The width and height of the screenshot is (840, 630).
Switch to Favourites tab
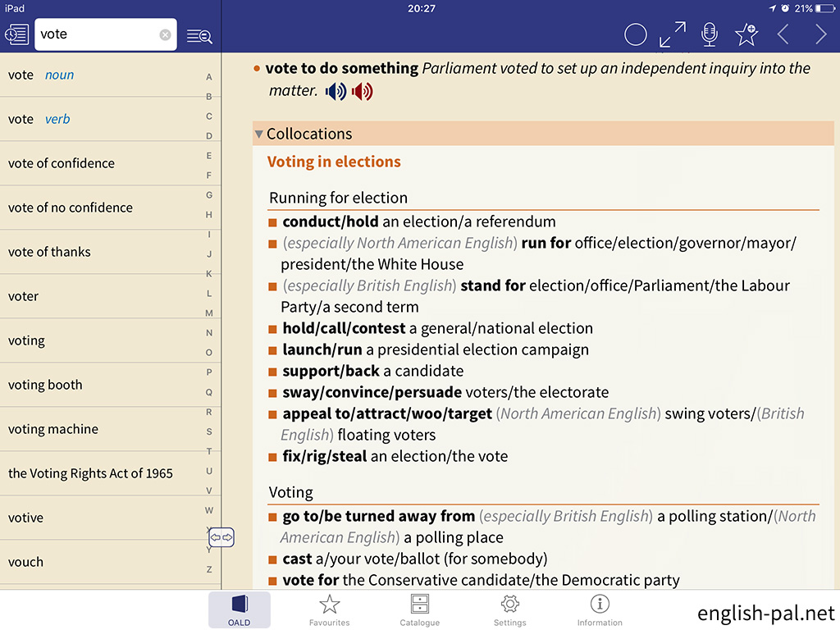(329, 610)
